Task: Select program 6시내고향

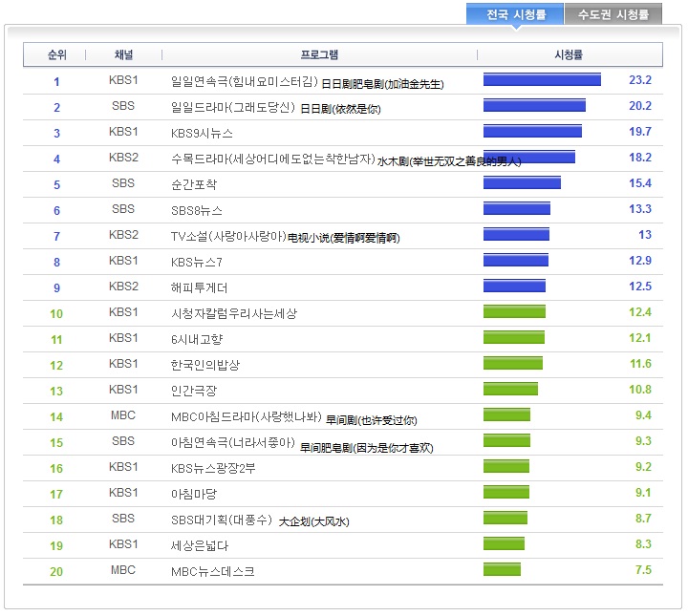Action: [x=197, y=339]
